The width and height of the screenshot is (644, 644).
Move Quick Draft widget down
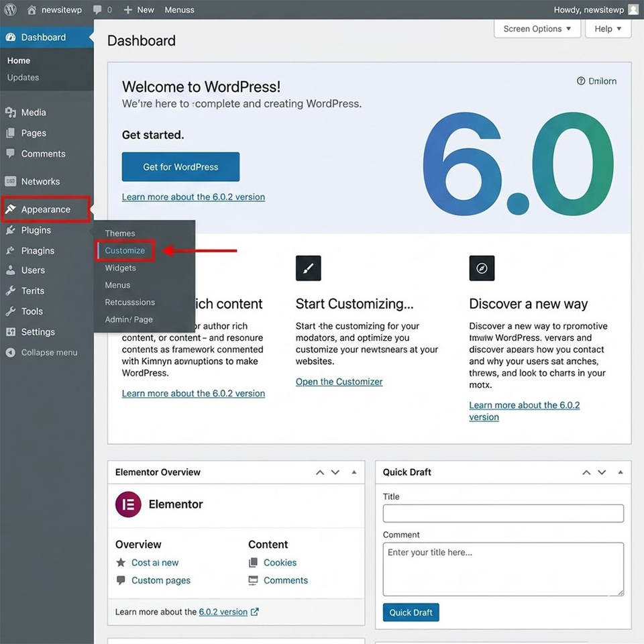(x=602, y=472)
